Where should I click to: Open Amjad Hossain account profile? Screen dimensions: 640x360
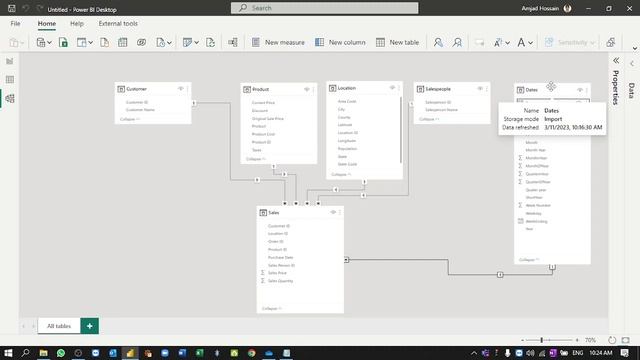(x=546, y=8)
